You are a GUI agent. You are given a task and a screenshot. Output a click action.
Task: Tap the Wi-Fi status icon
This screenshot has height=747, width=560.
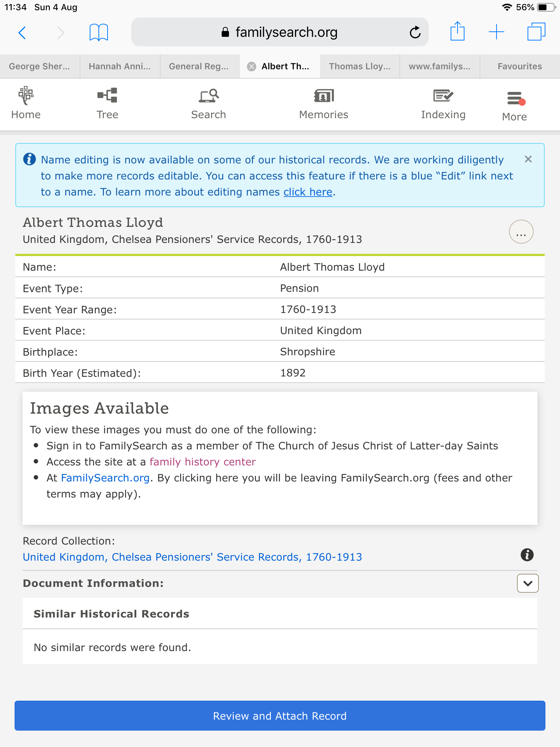pos(507,7)
